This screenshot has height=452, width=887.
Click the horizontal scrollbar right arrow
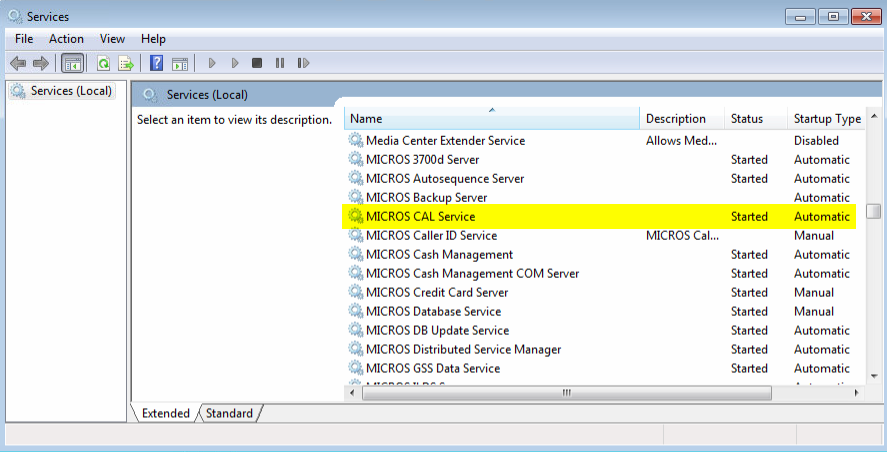coord(856,393)
